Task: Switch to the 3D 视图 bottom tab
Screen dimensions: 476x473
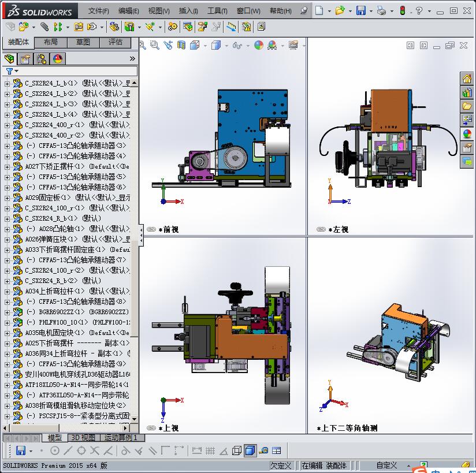Action: (x=84, y=438)
